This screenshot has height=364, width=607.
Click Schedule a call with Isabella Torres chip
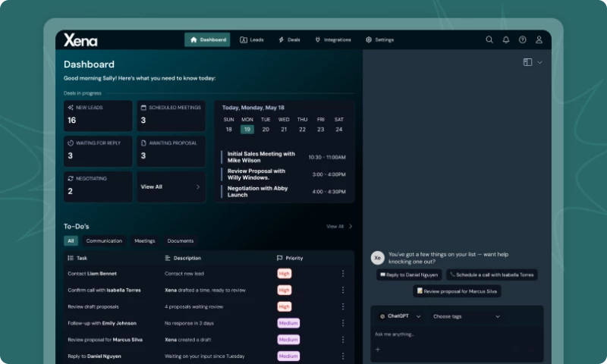click(492, 275)
